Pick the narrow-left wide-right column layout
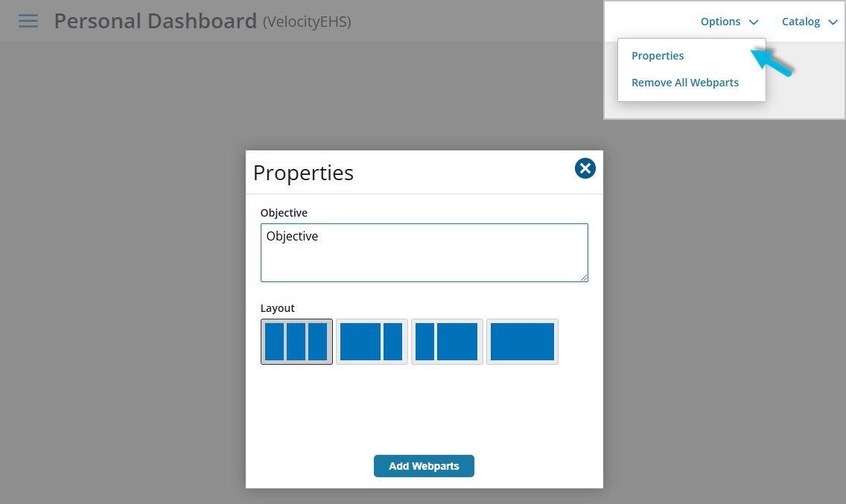 tap(447, 342)
